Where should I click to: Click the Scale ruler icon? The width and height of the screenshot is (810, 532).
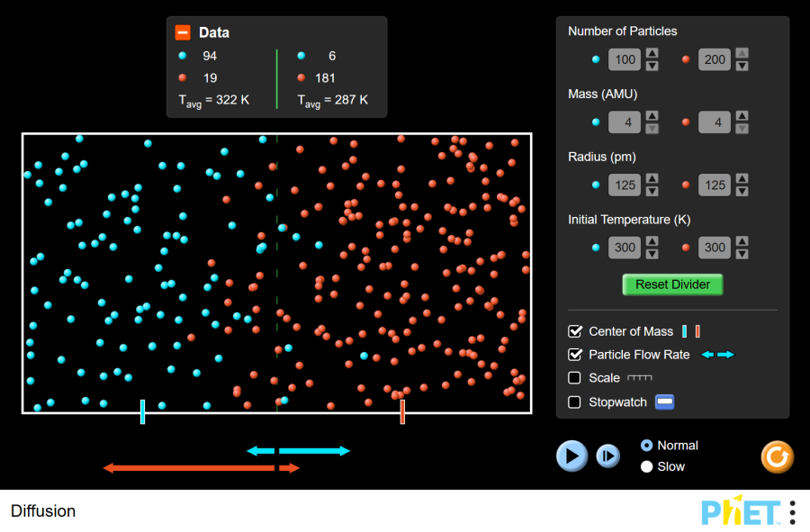(639, 378)
